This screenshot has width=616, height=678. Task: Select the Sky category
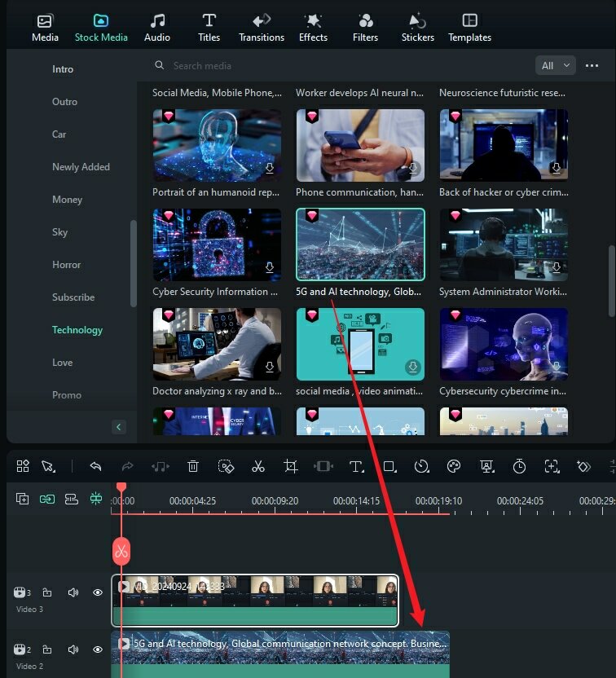59,232
